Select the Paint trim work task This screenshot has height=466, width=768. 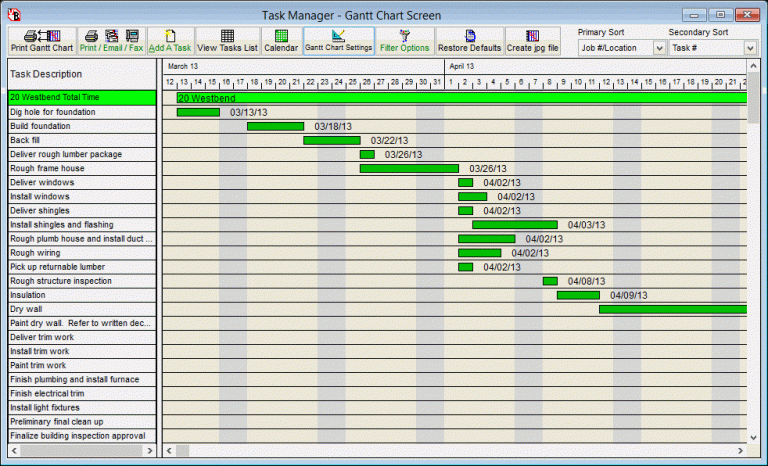(x=82, y=366)
